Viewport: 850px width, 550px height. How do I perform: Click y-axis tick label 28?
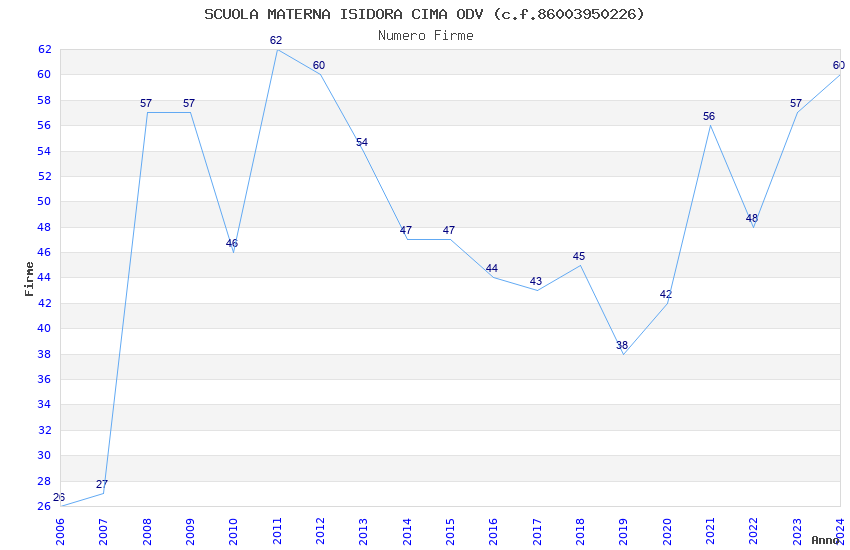click(x=44, y=481)
